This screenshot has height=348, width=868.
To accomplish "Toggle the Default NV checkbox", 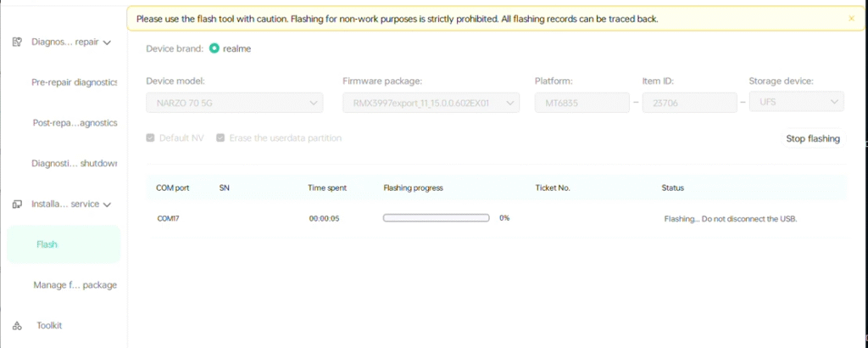I will click(150, 138).
